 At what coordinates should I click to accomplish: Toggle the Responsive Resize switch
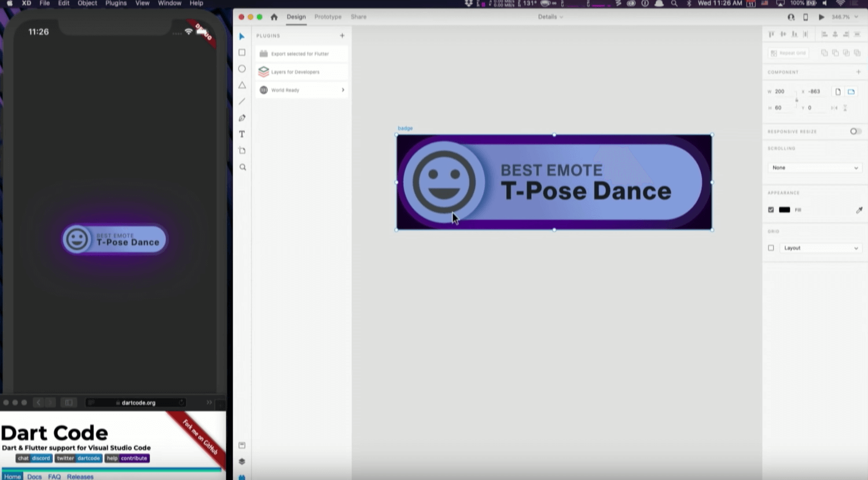point(855,131)
